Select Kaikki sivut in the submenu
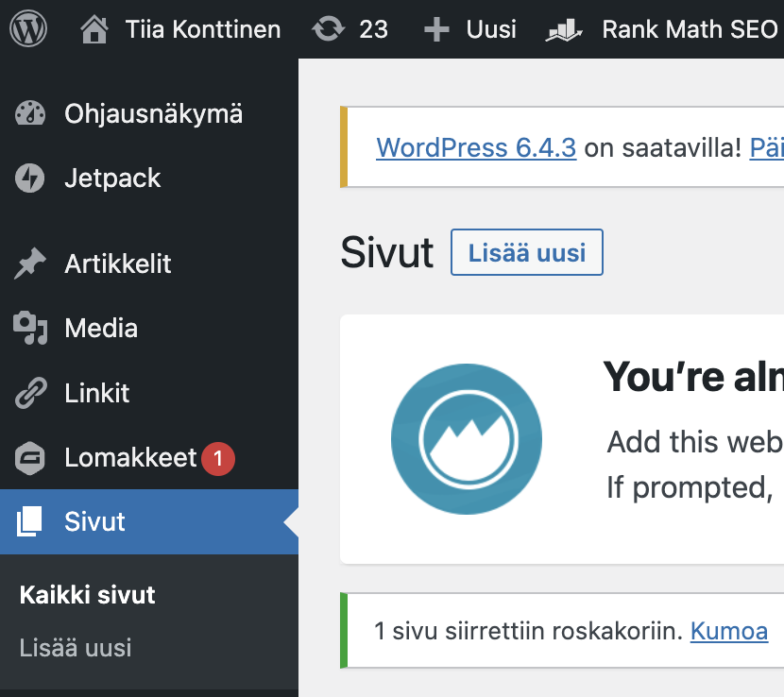 (x=88, y=595)
